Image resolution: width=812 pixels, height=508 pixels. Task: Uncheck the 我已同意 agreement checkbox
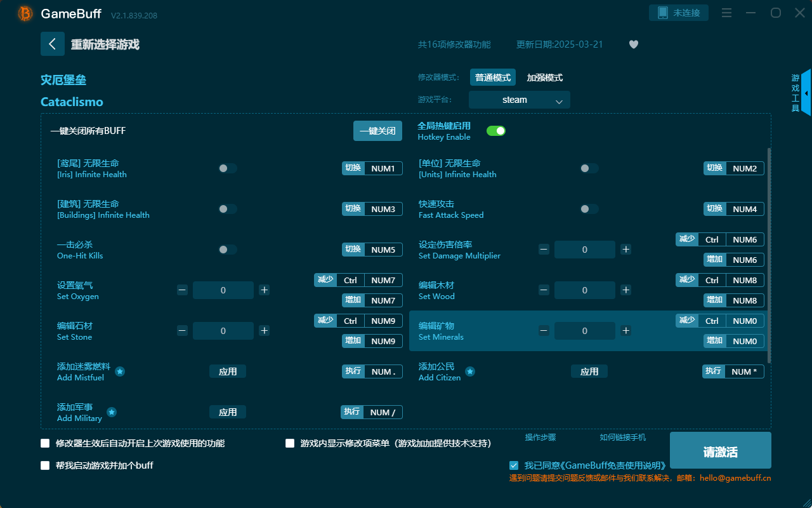click(x=514, y=465)
